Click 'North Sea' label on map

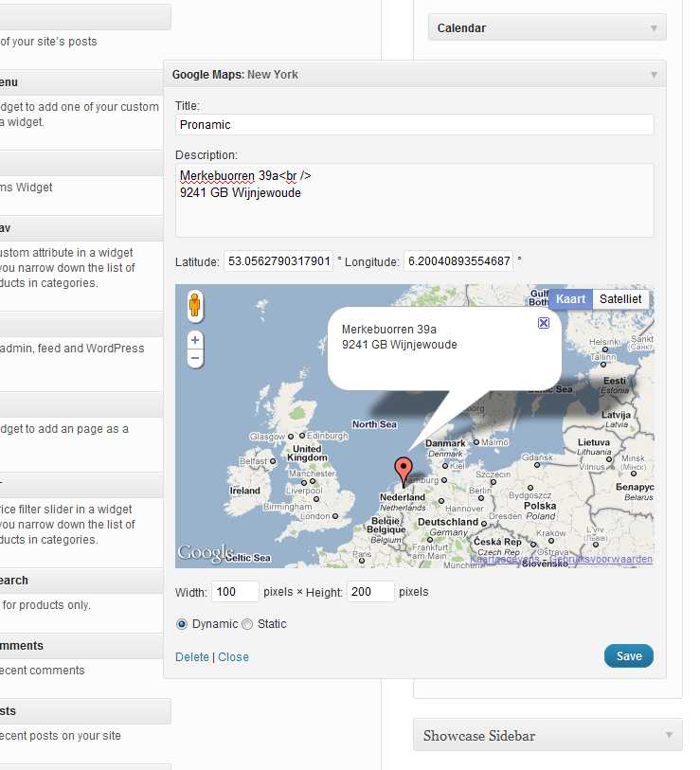point(374,424)
